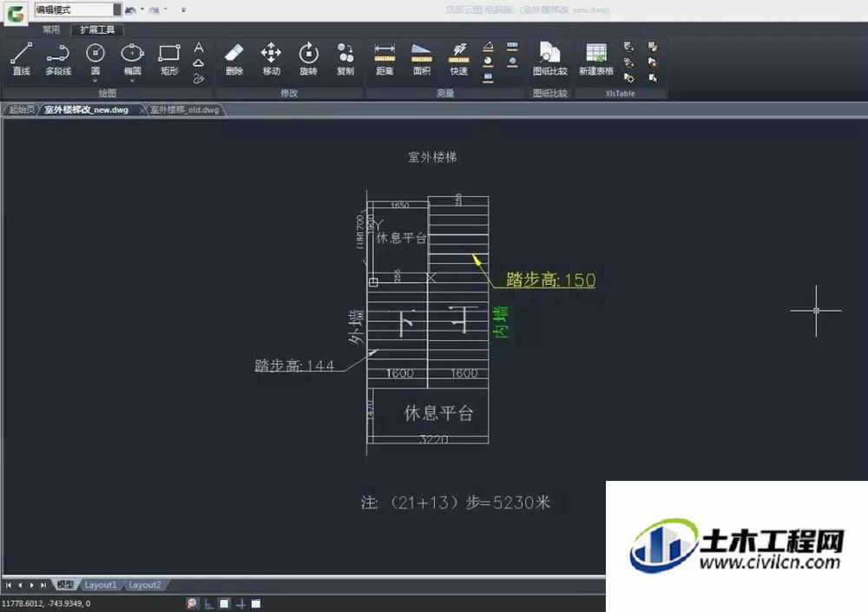This screenshot has height=612, width=868.
Task: Open the 起始页 start page tab
Action: [x=22, y=109]
